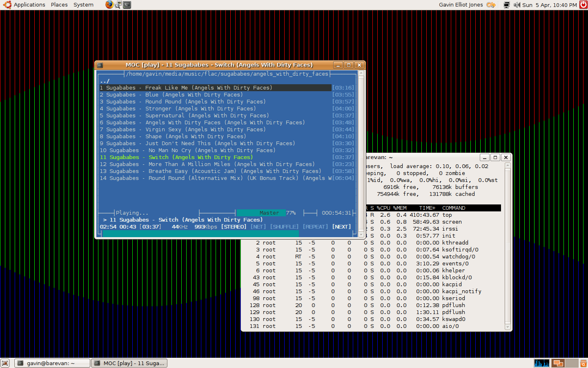Click the MOC window title bar
Screen dimensions: 588x368
219,65
